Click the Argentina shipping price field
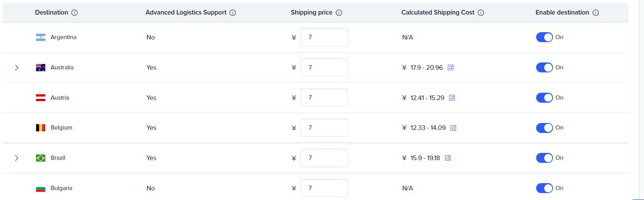 (x=324, y=37)
